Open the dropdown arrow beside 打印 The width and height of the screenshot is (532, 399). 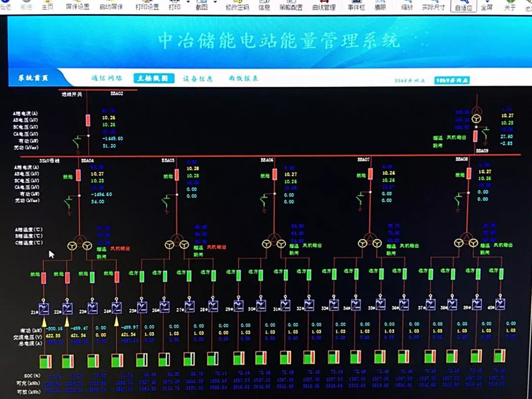click(x=189, y=2)
